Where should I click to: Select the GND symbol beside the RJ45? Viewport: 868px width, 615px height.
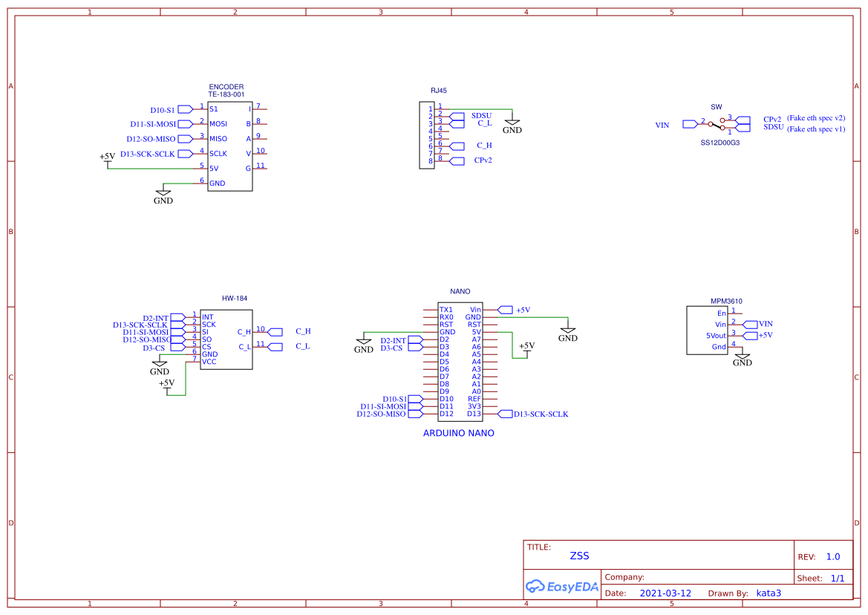coord(512,124)
